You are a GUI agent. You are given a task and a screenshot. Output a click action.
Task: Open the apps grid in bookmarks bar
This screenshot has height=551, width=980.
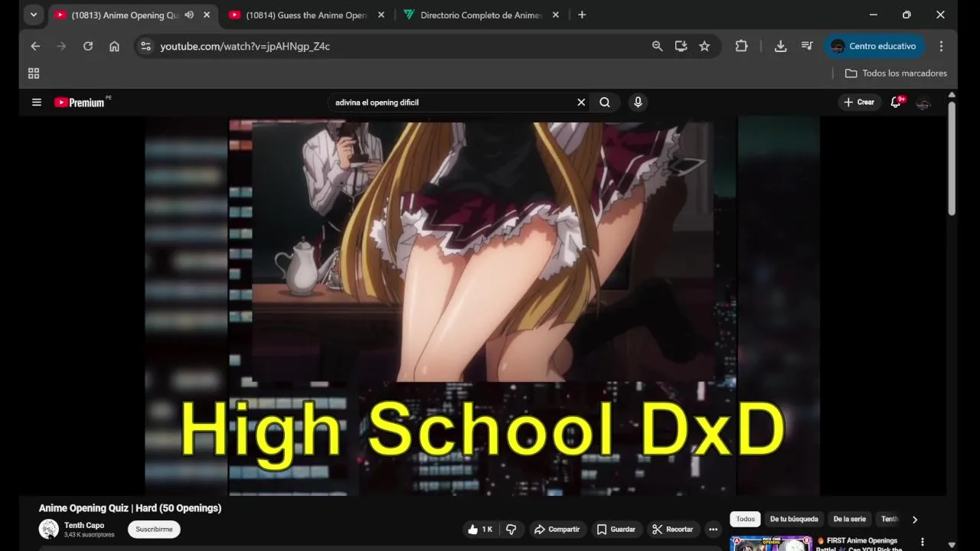click(34, 73)
